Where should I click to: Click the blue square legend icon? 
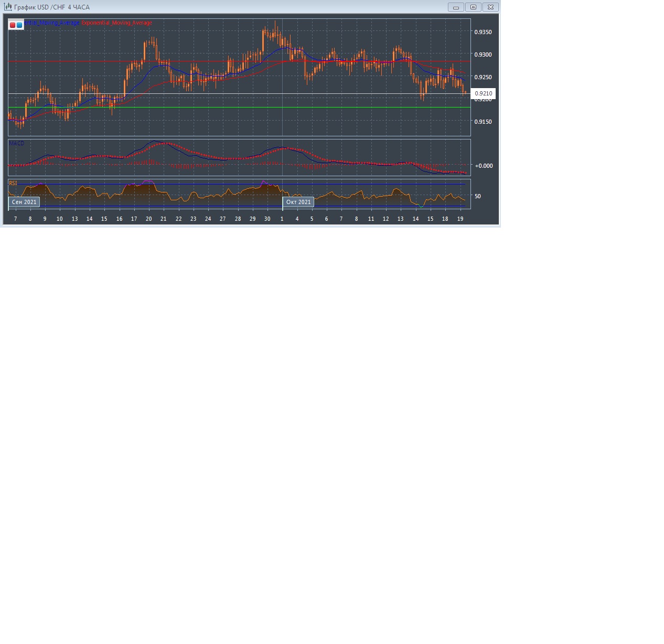point(19,25)
